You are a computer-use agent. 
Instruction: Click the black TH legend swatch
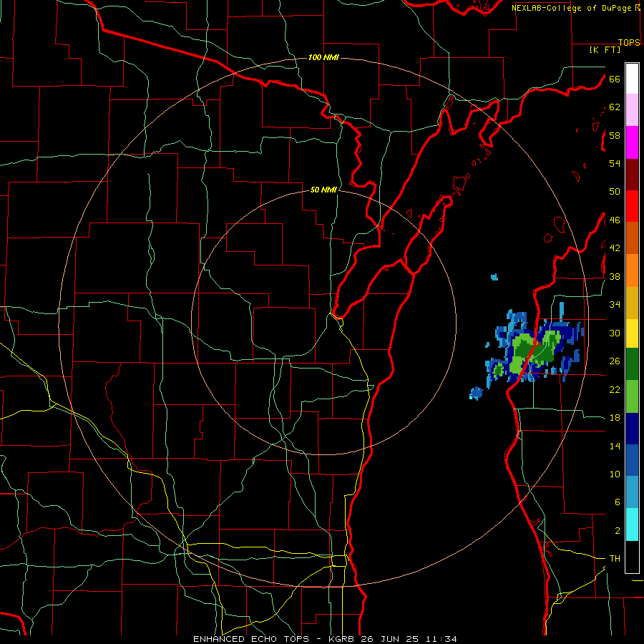[632, 557]
